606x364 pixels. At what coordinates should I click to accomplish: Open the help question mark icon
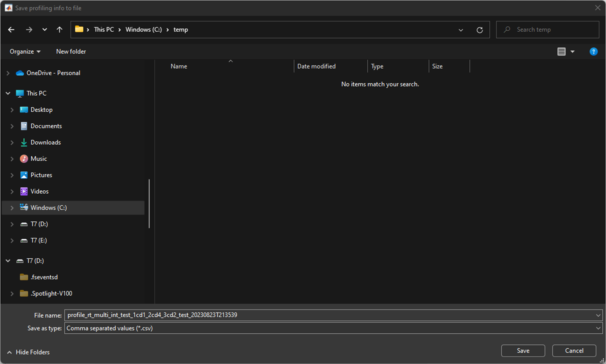click(593, 52)
